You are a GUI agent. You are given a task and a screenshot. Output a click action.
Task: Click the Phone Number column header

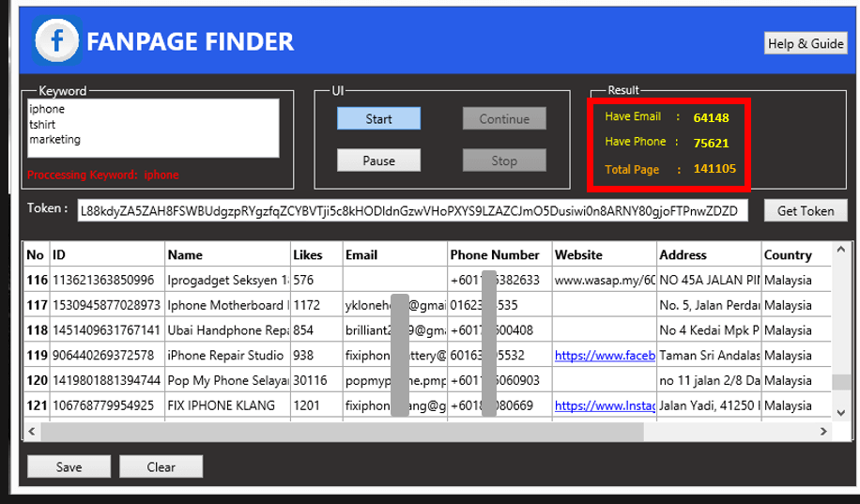pyautogui.click(x=499, y=255)
